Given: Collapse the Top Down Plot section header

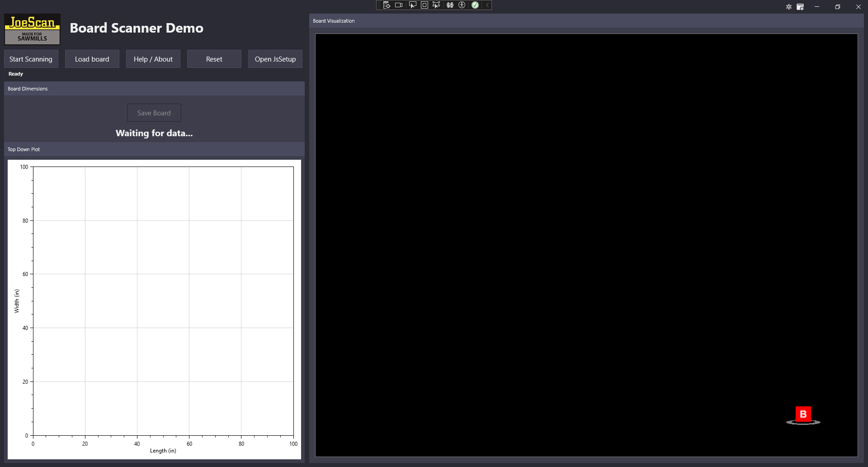Looking at the screenshot, I should [x=24, y=149].
